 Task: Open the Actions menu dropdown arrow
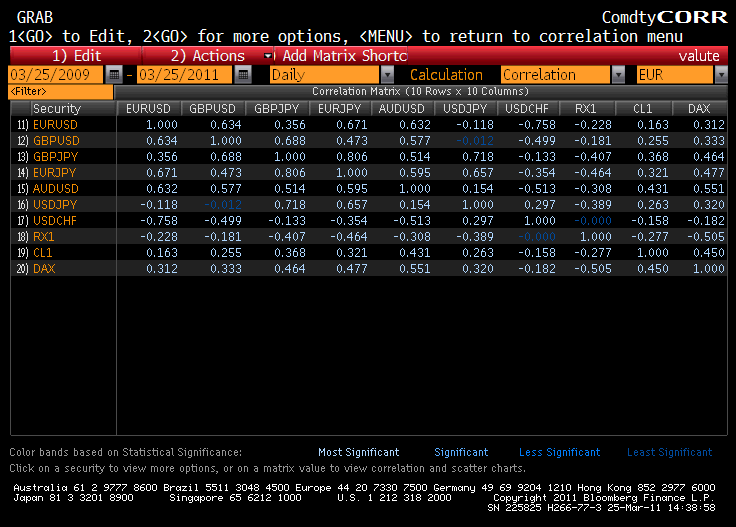coord(268,56)
